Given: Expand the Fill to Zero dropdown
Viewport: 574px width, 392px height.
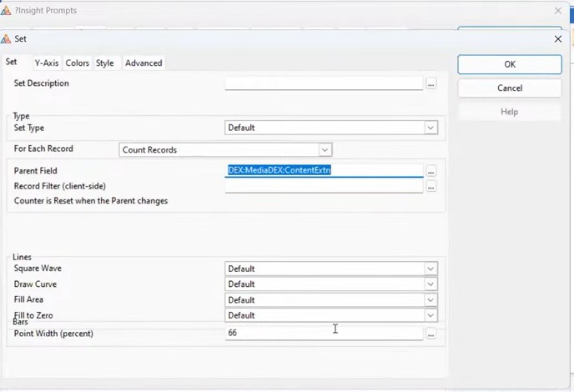Looking at the screenshot, I should pyautogui.click(x=430, y=316).
